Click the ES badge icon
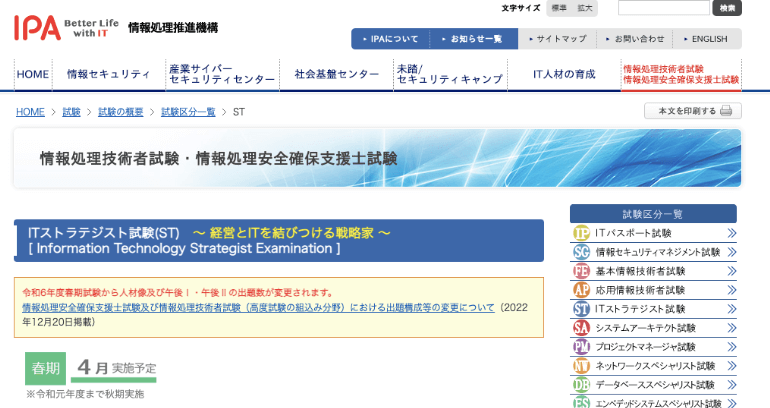The height and width of the screenshot is (408, 770). coord(581,403)
